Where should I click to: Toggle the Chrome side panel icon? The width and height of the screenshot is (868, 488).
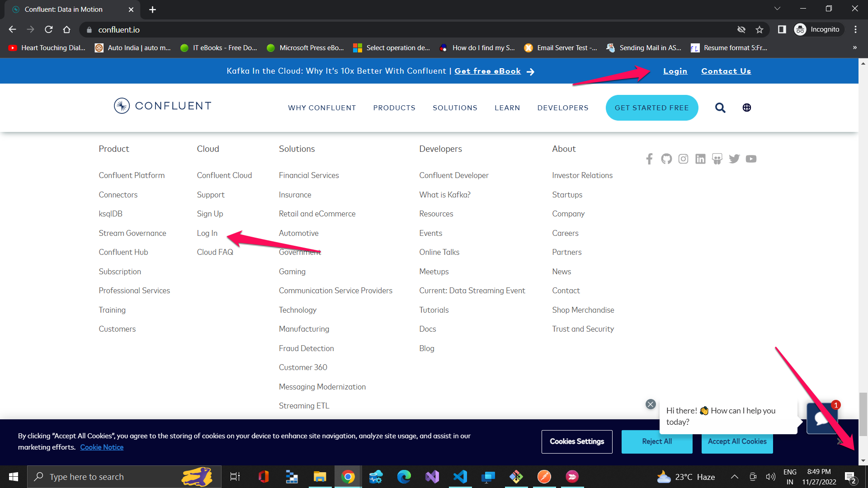(782, 30)
